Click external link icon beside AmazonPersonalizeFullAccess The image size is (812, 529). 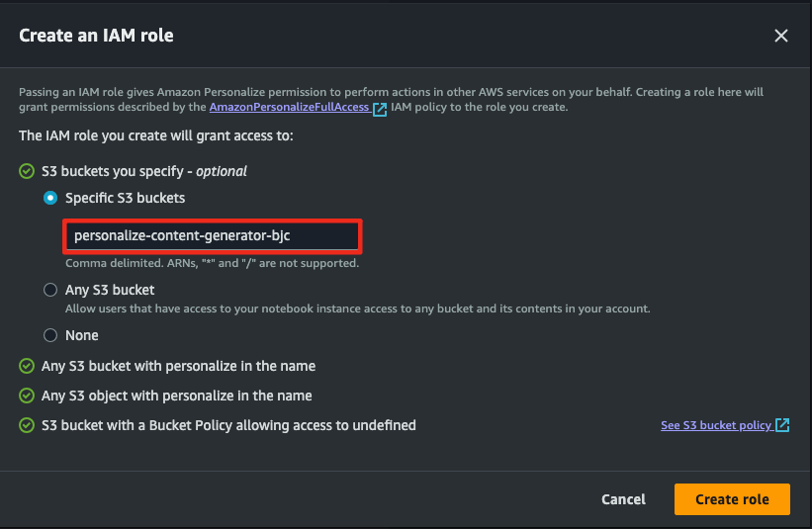tap(380, 109)
